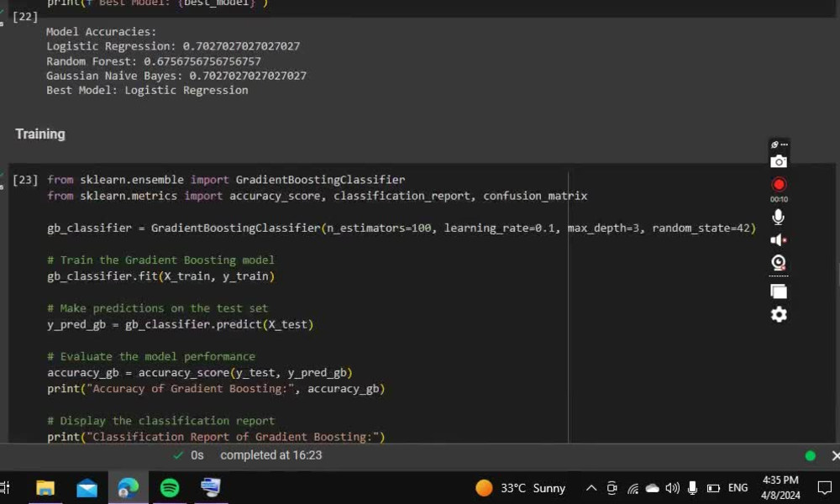840x504 pixels.
Task: Stop recording with the red record button
Action: tap(779, 184)
